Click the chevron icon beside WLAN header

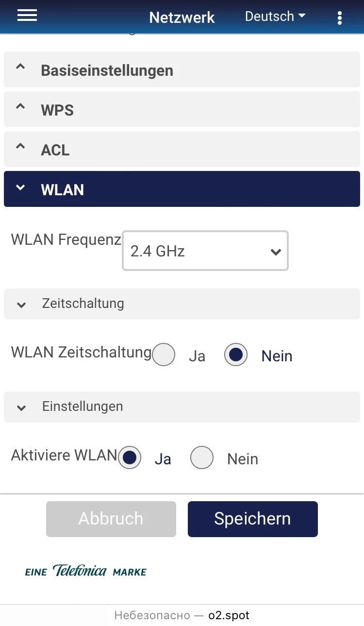tap(20, 187)
